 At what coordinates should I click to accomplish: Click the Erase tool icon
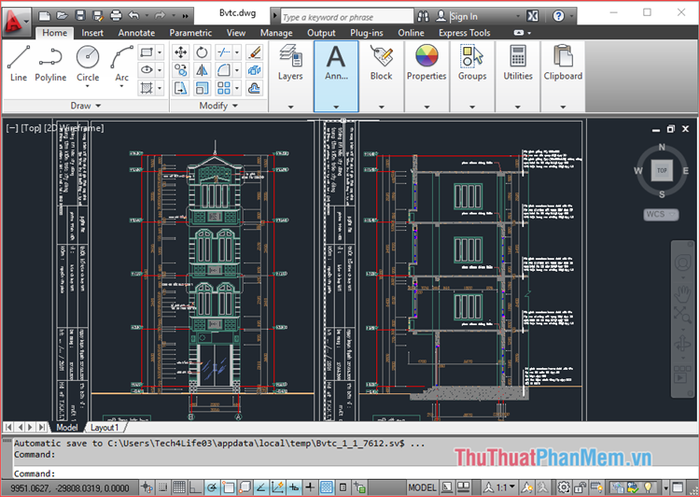[x=254, y=52]
